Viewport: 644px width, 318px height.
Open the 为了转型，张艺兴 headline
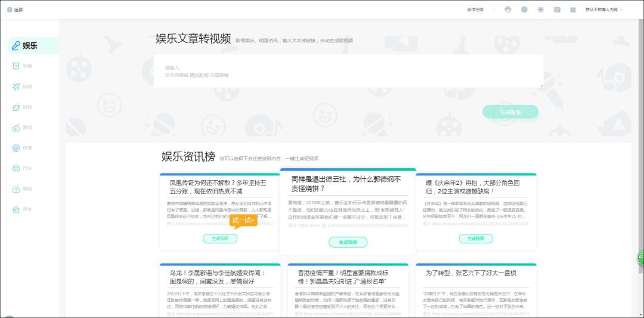coord(470,273)
